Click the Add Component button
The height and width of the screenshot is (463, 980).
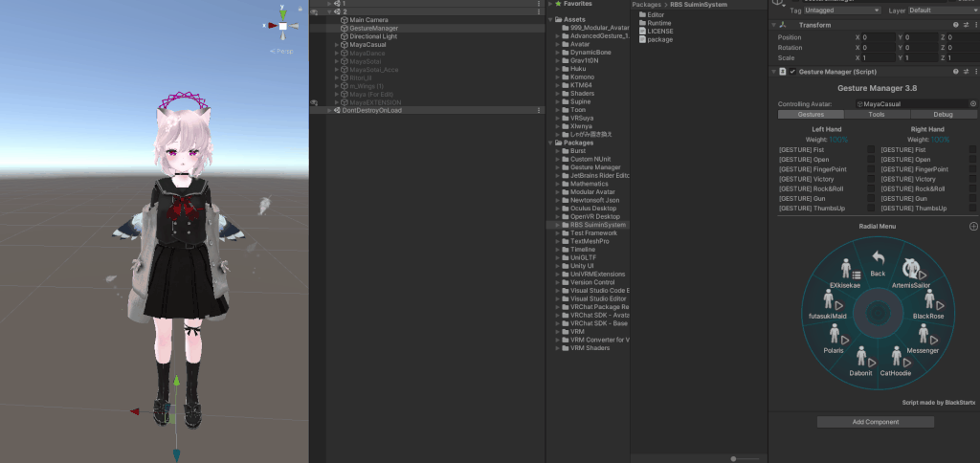point(875,422)
